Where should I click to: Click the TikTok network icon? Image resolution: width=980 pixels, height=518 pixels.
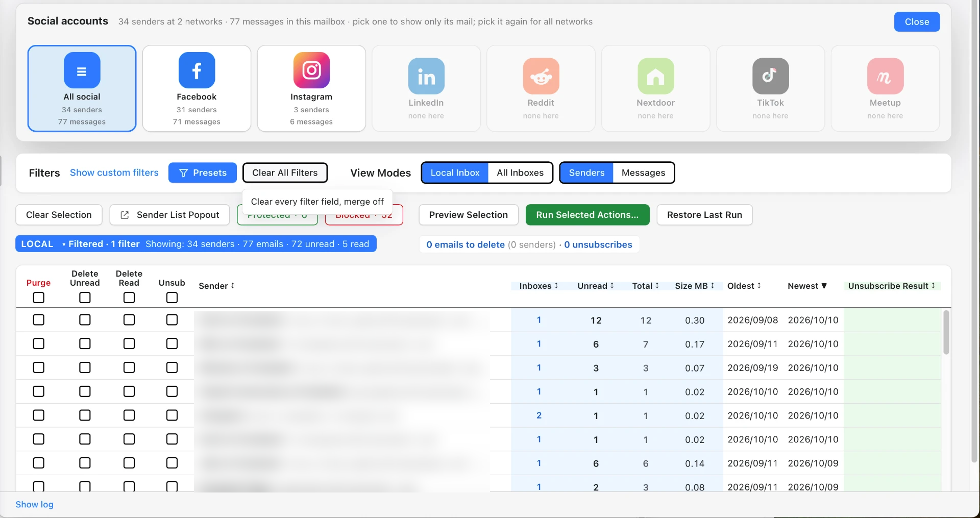(x=771, y=76)
